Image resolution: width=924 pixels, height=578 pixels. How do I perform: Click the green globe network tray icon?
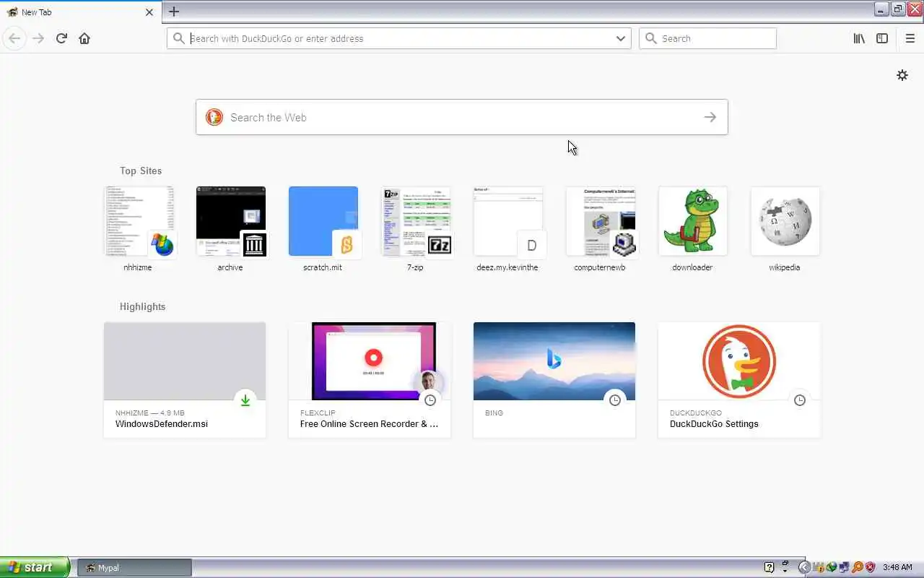832,567
